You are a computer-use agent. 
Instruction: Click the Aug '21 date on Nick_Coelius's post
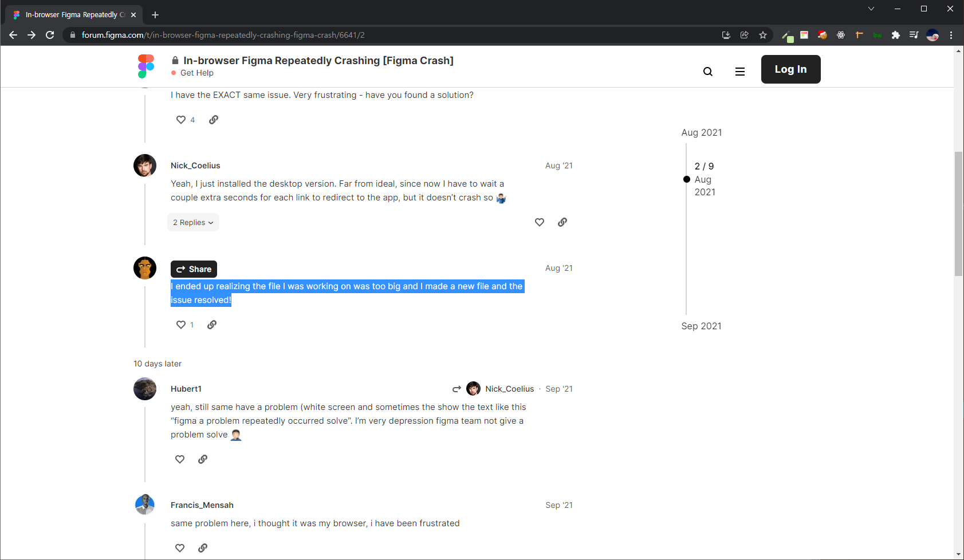(559, 165)
